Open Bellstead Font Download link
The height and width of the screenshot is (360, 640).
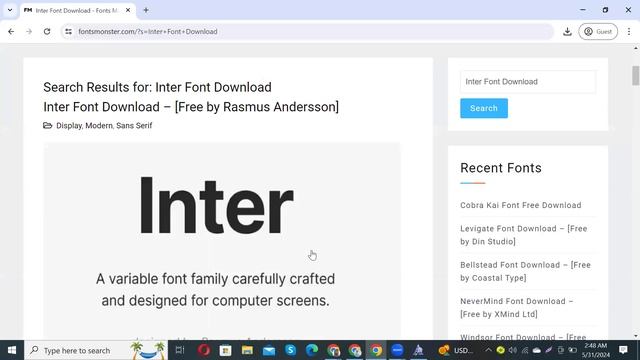[525, 271]
